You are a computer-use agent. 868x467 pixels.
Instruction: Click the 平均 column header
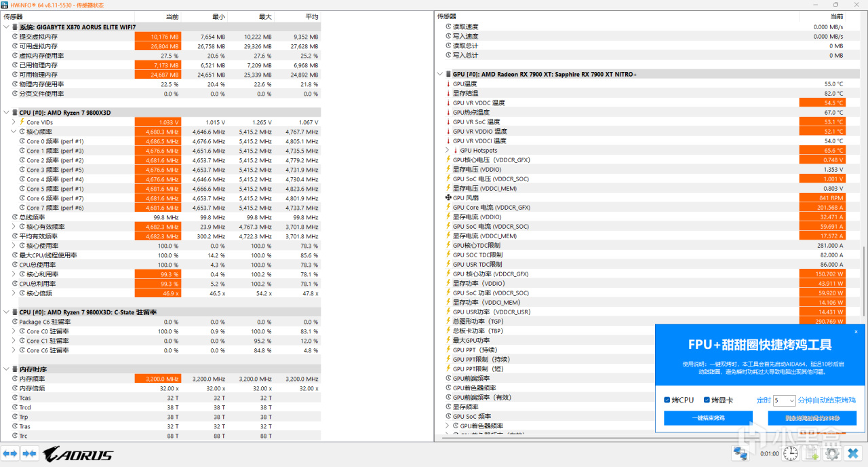[x=297, y=16]
